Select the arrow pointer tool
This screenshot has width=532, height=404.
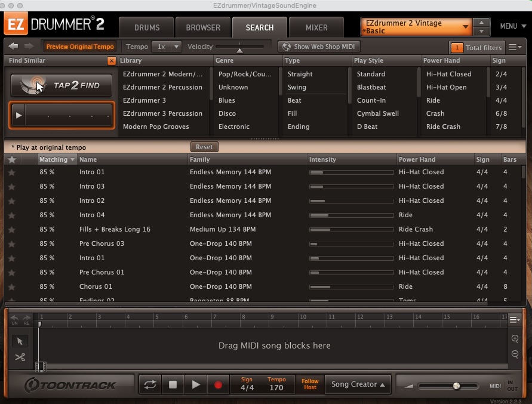20,341
